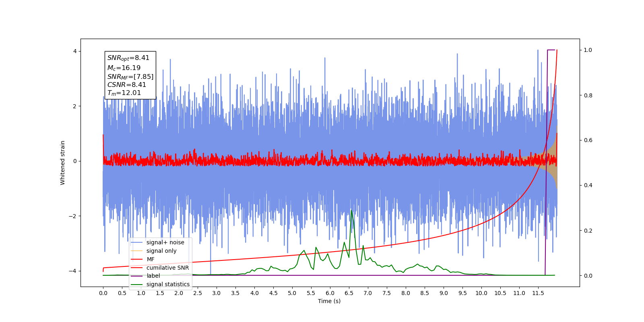Click the x-axis tick label 0.0
Image resolution: width=644 pixels, height=322 pixels.
[x=103, y=293]
